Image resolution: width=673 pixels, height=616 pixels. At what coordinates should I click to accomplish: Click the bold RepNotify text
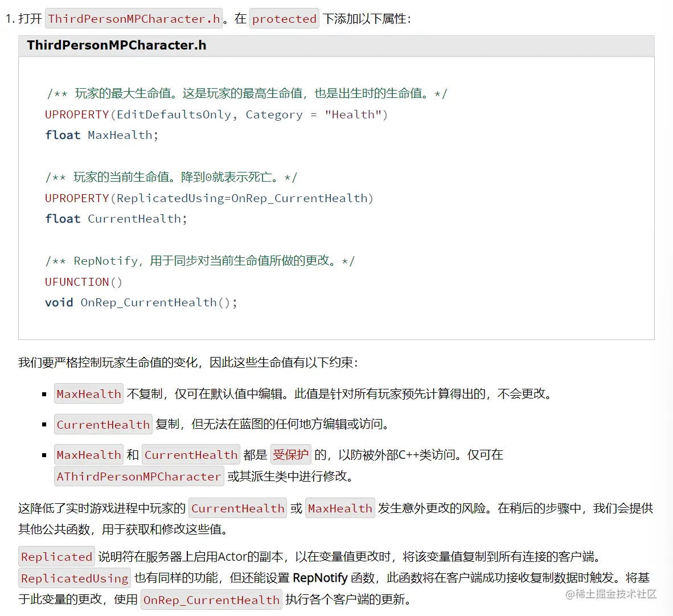click(x=320, y=578)
